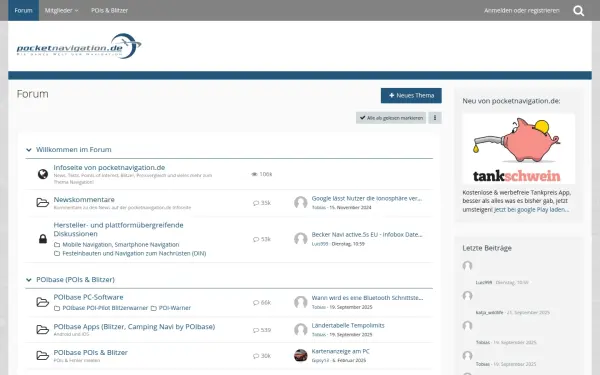The width and height of the screenshot is (600, 375).
Task: Click Willkommen im Forum heading
Action: coord(73,150)
